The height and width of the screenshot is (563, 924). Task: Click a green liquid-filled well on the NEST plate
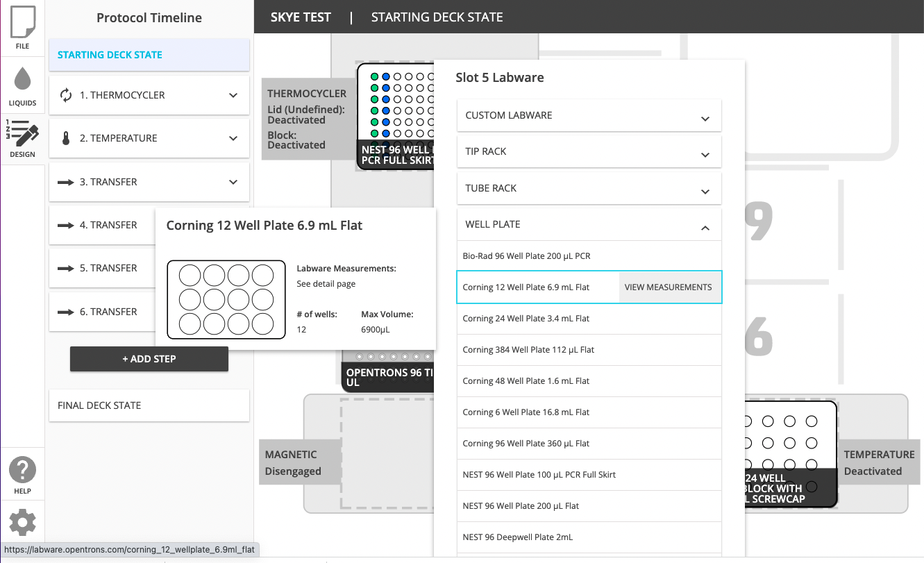coord(373,98)
